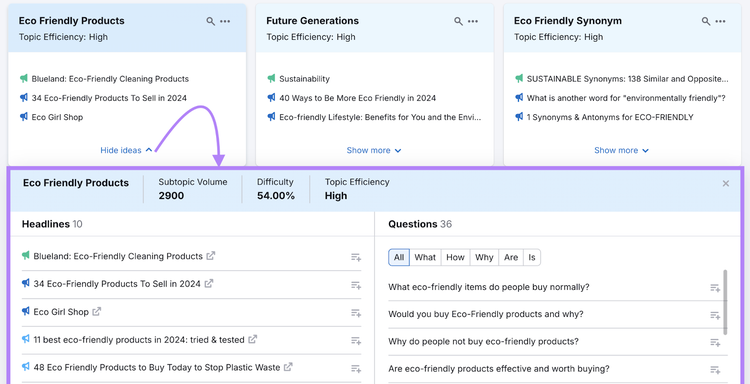Click 'What eco-friendly items do people buy normally?'
The image size is (750, 384).
tap(488, 287)
